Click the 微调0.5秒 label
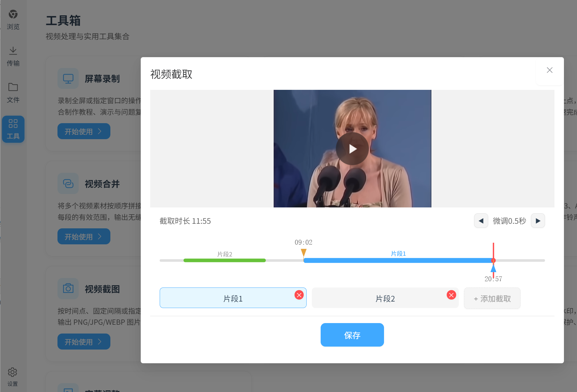577x392 pixels. click(x=509, y=221)
